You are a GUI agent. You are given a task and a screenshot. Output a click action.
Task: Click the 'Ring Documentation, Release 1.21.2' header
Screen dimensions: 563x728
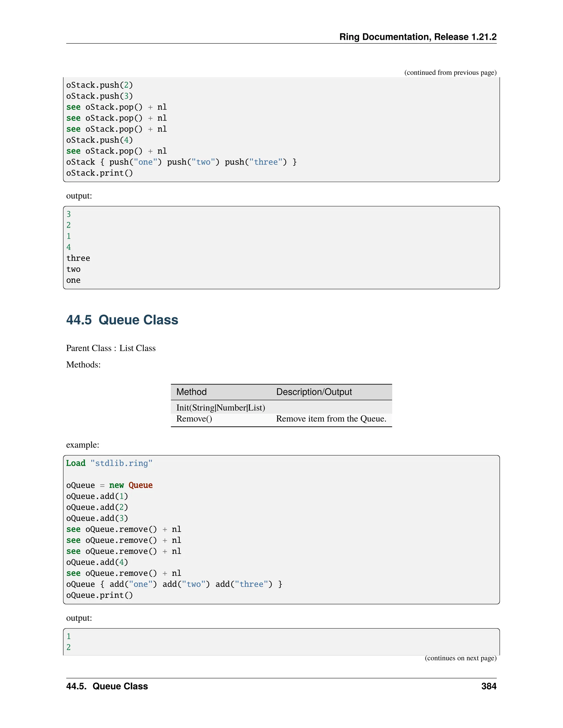coord(418,37)
